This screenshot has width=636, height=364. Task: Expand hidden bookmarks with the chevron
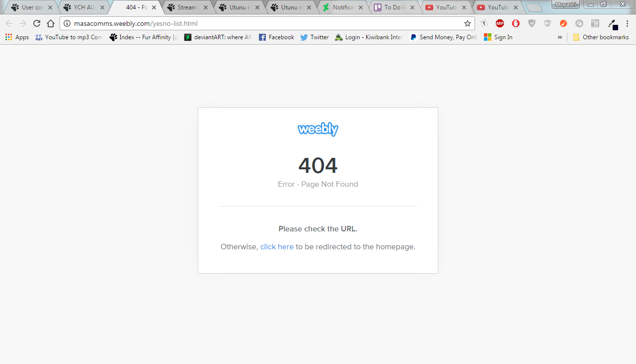click(560, 37)
